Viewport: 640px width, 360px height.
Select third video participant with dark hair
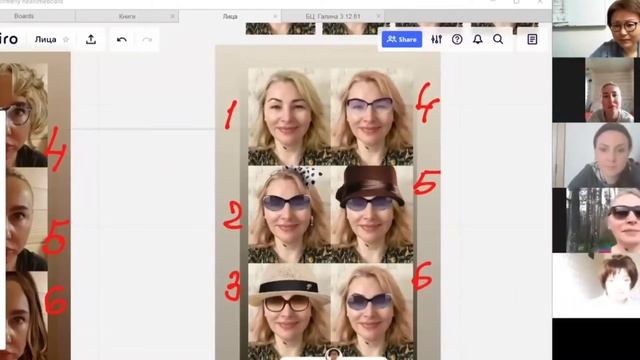point(596,155)
